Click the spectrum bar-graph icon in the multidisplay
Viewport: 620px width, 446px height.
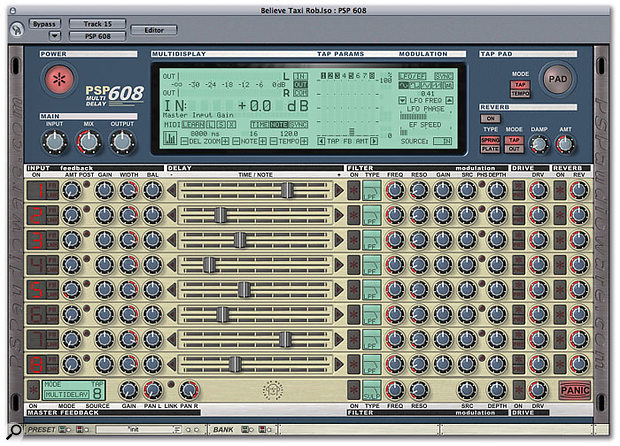click(x=170, y=138)
